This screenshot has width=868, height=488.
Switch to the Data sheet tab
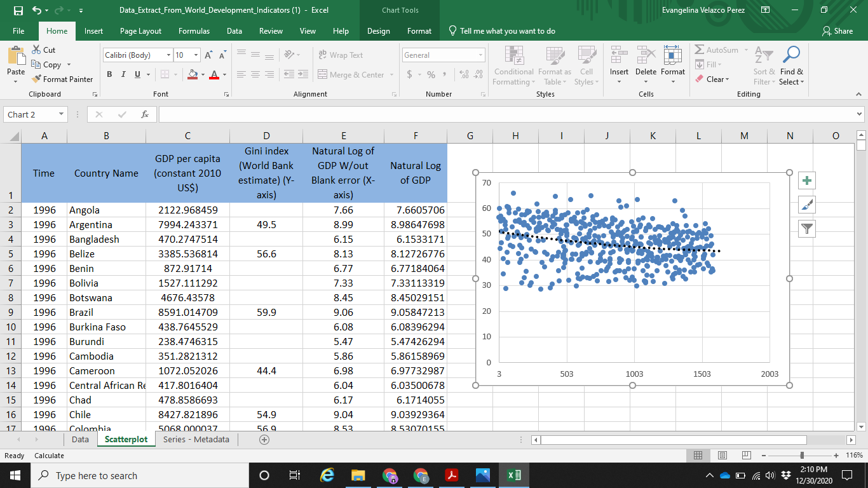click(x=80, y=440)
